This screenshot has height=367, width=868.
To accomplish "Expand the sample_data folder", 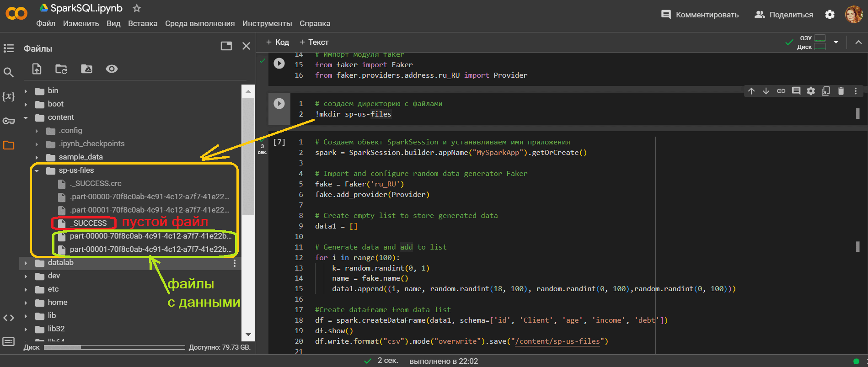I will (x=37, y=157).
